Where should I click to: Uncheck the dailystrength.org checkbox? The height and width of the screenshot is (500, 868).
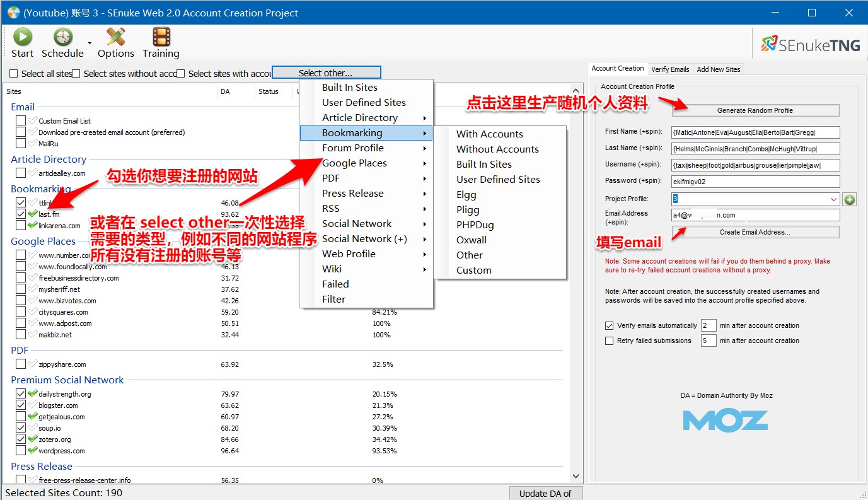(x=21, y=394)
